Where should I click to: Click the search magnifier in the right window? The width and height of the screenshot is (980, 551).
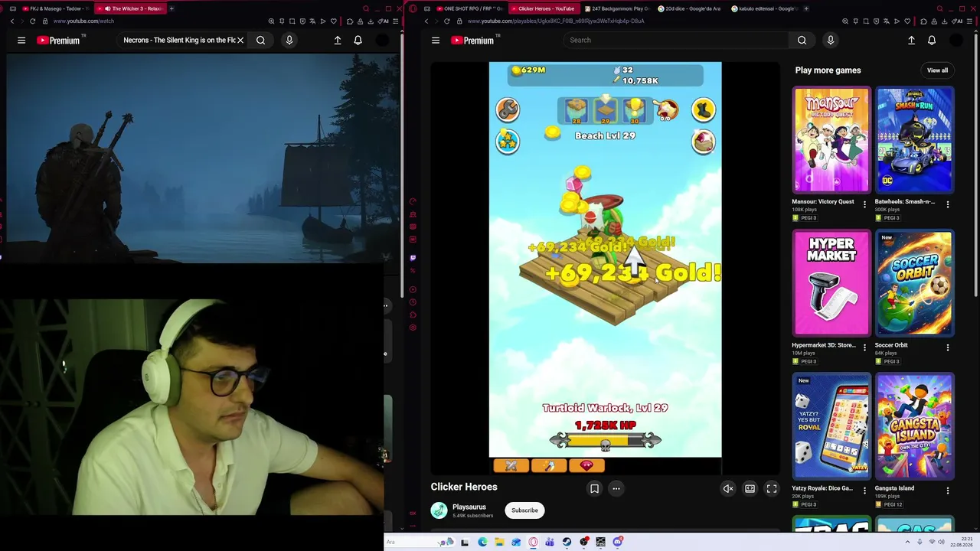802,40
